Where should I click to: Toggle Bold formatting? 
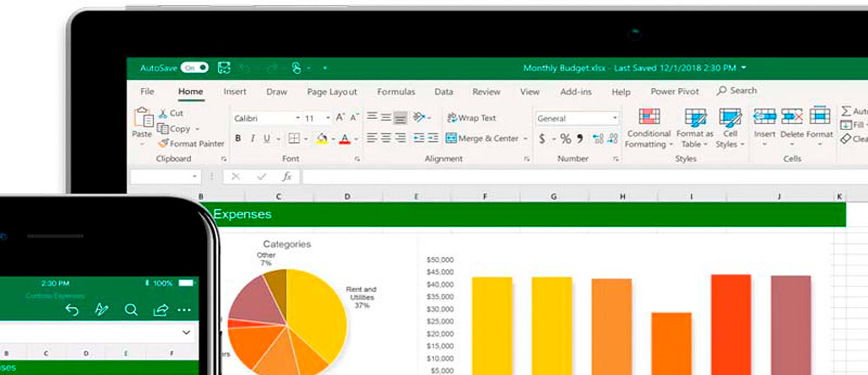(238, 138)
